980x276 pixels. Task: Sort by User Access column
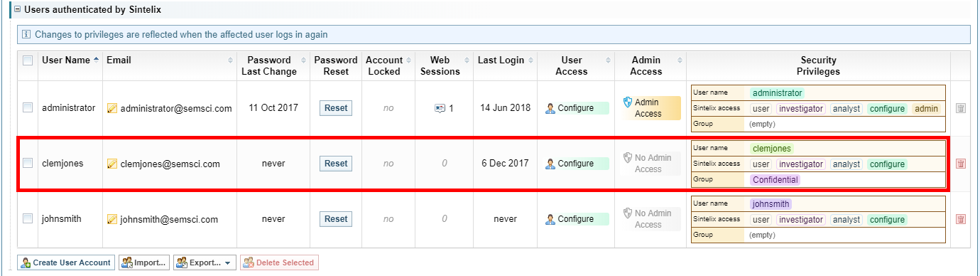576,65
